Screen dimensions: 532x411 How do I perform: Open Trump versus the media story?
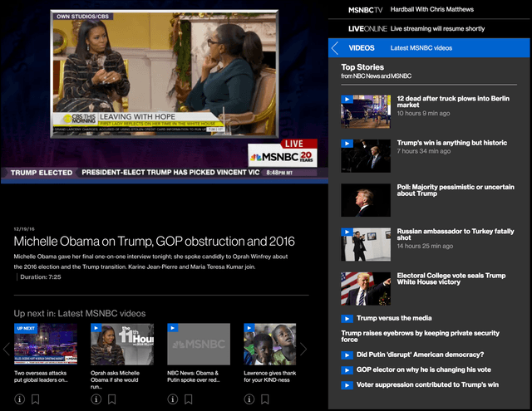coord(394,318)
